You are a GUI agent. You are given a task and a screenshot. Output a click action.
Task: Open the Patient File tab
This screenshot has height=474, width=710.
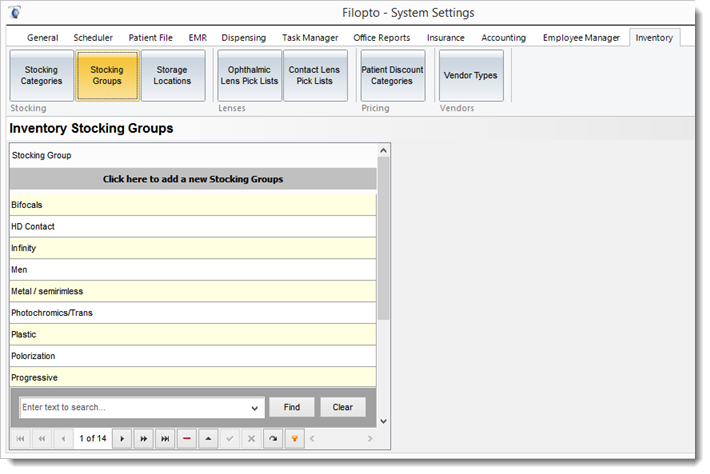pyautogui.click(x=150, y=38)
